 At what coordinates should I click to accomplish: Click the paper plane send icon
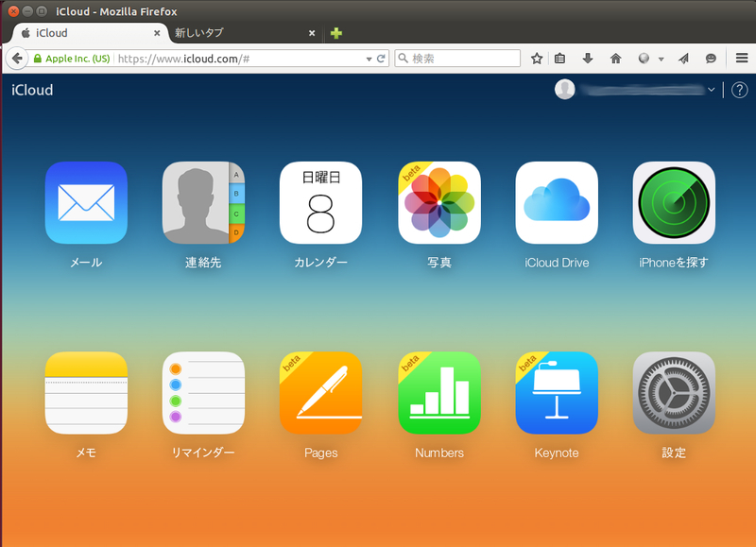(x=683, y=59)
